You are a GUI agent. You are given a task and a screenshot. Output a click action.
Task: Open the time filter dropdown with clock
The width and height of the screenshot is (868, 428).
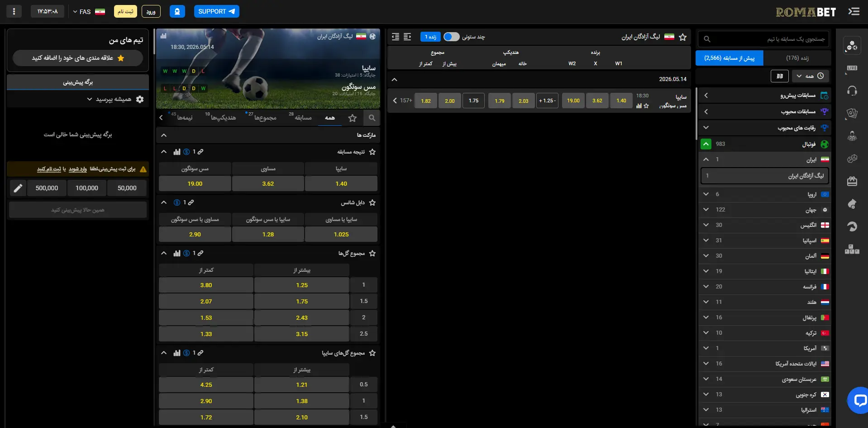point(811,76)
